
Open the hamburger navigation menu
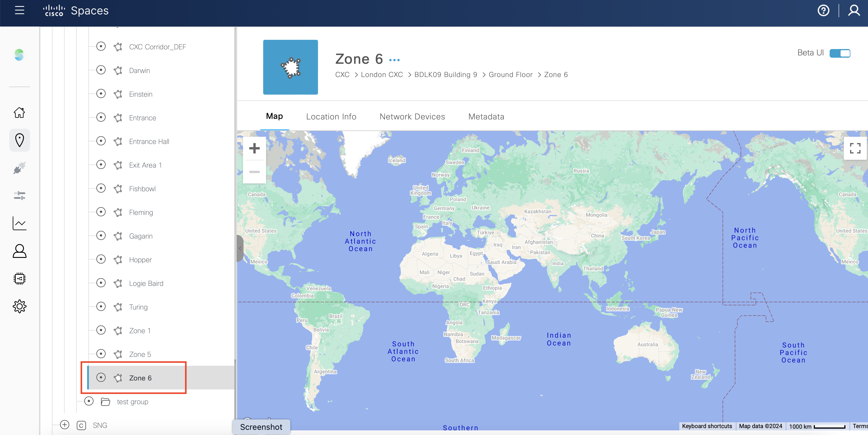coord(20,10)
